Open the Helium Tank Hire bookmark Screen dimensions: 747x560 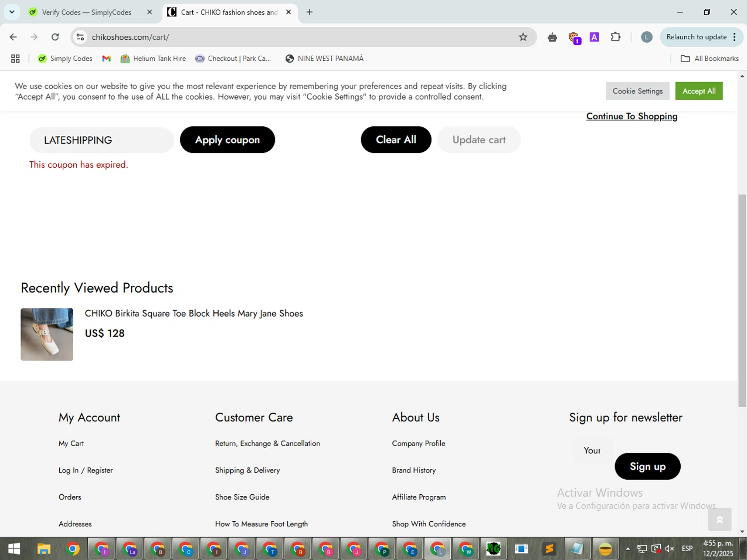[153, 59]
